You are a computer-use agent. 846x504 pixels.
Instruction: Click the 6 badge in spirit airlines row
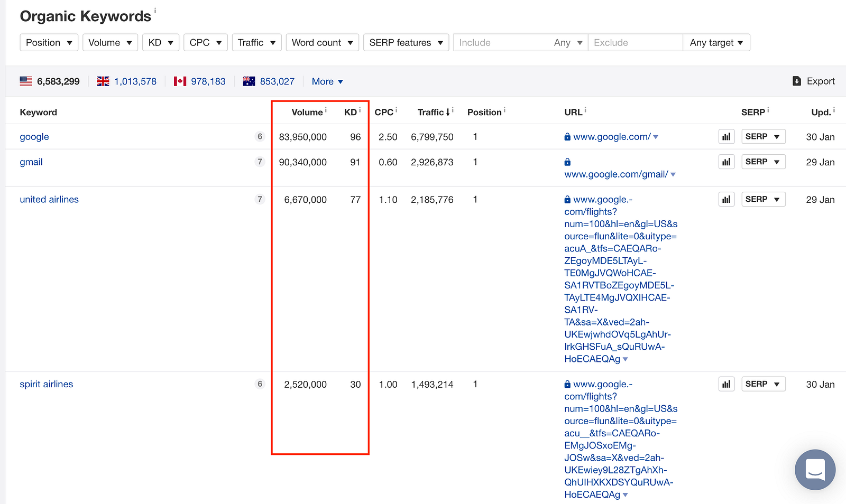(260, 384)
